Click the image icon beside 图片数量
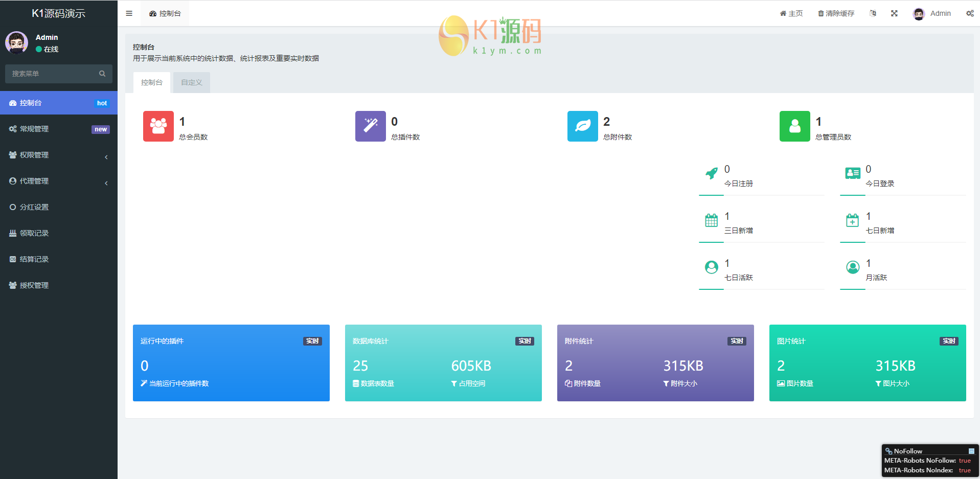 coord(781,383)
